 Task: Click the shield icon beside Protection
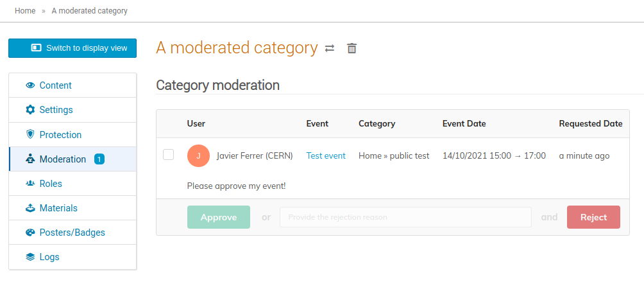[30, 134]
